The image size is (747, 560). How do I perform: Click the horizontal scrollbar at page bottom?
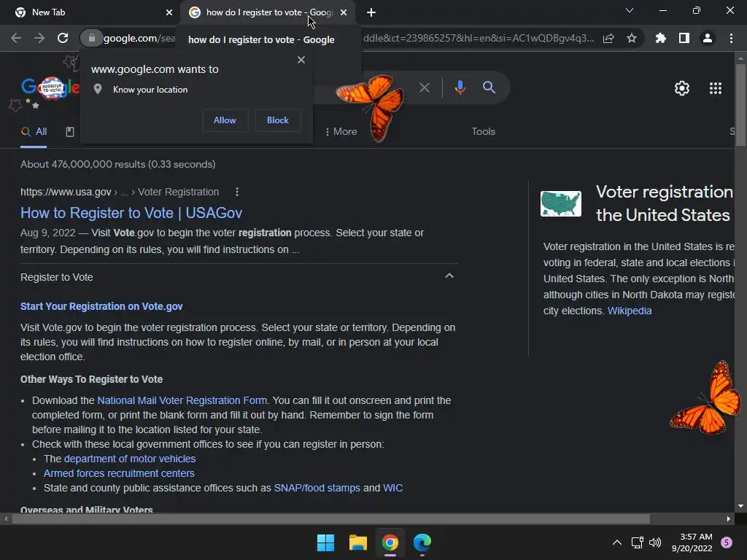click(331, 519)
